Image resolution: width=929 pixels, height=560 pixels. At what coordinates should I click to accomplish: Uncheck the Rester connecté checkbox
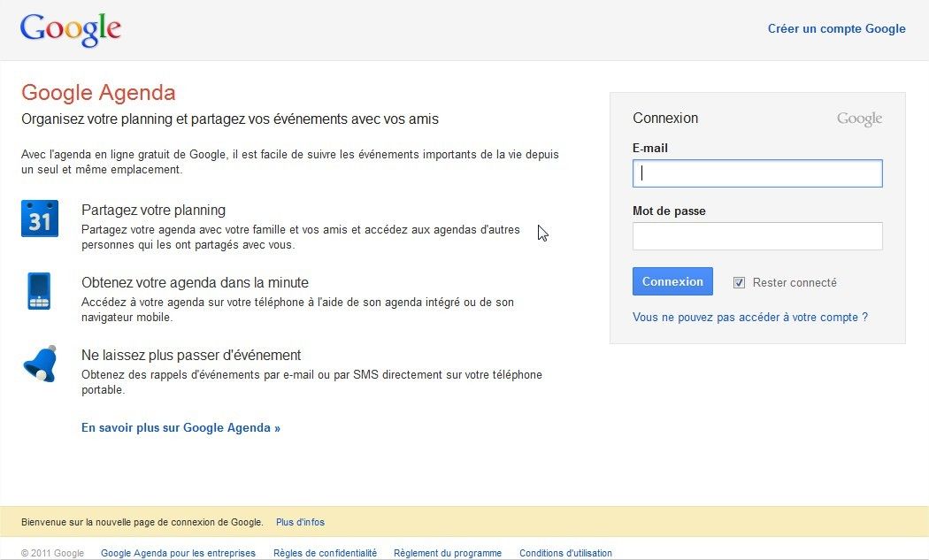(x=739, y=283)
